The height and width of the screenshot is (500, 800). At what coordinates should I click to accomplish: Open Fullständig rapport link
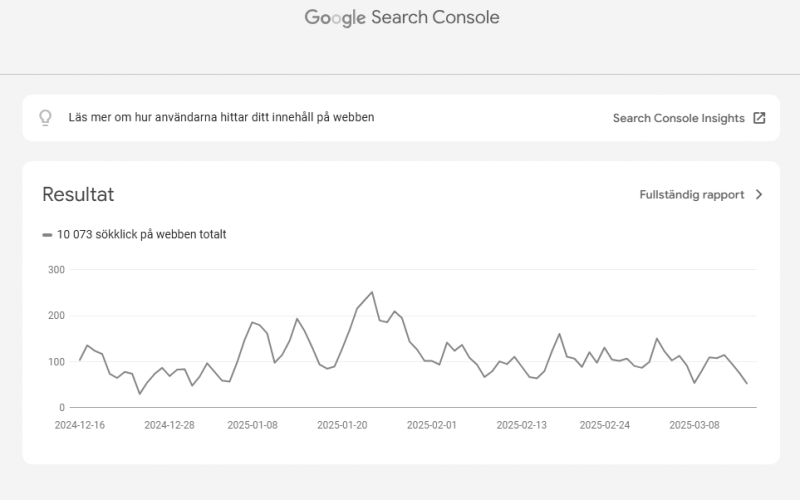pos(691,195)
